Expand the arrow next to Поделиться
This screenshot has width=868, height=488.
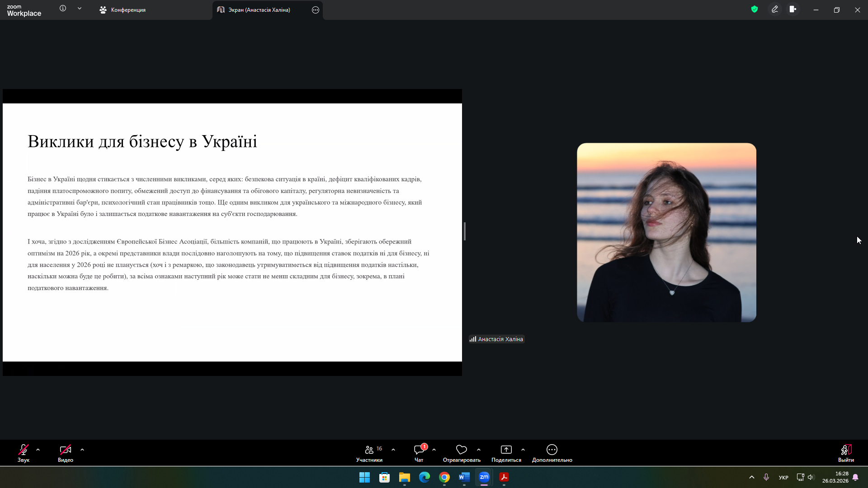pyautogui.click(x=523, y=450)
